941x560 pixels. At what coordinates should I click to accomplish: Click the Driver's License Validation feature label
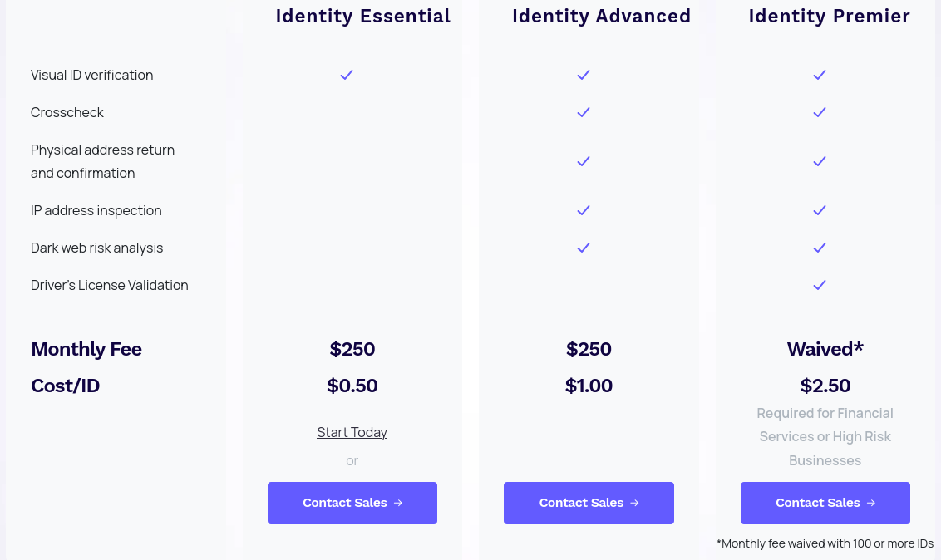(x=109, y=285)
